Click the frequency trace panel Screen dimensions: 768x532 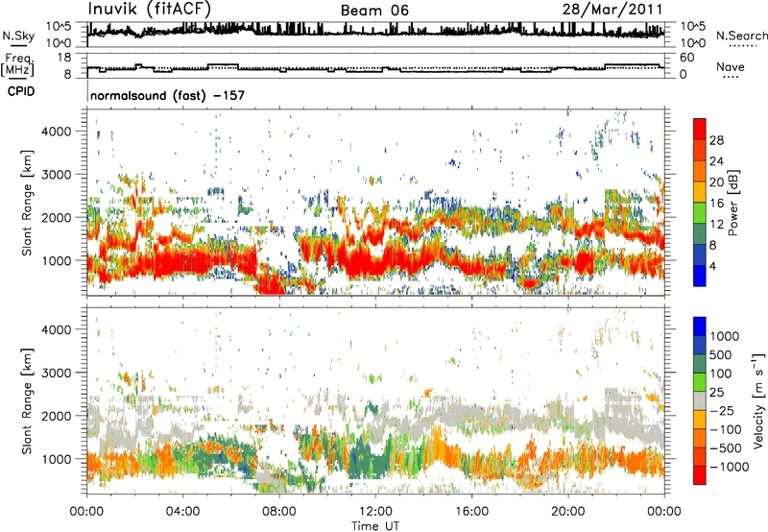point(375,65)
